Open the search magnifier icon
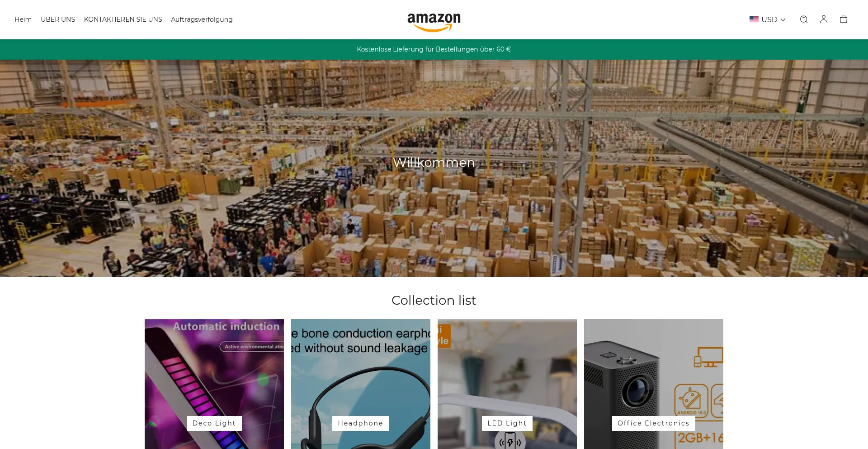 [x=803, y=19]
